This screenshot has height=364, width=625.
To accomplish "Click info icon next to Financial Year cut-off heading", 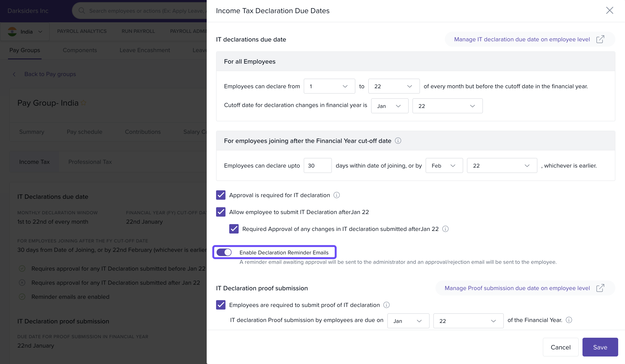I will click(398, 141).
